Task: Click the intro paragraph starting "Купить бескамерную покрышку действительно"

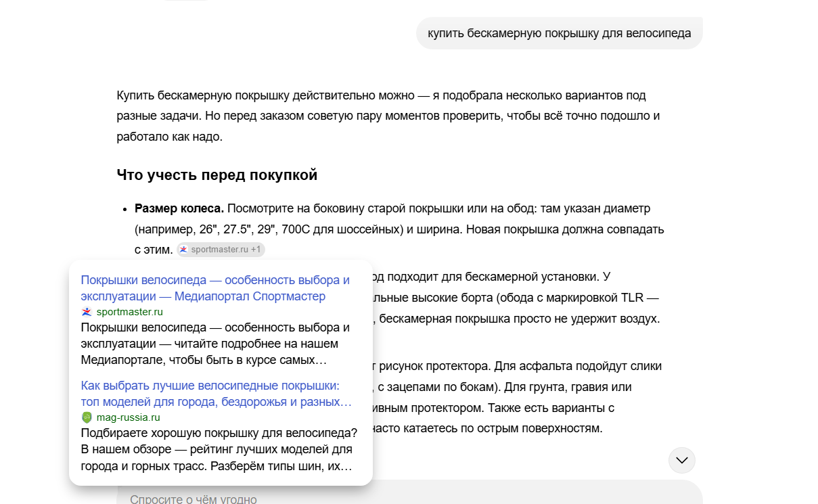Action: click(x=388, y=116)
